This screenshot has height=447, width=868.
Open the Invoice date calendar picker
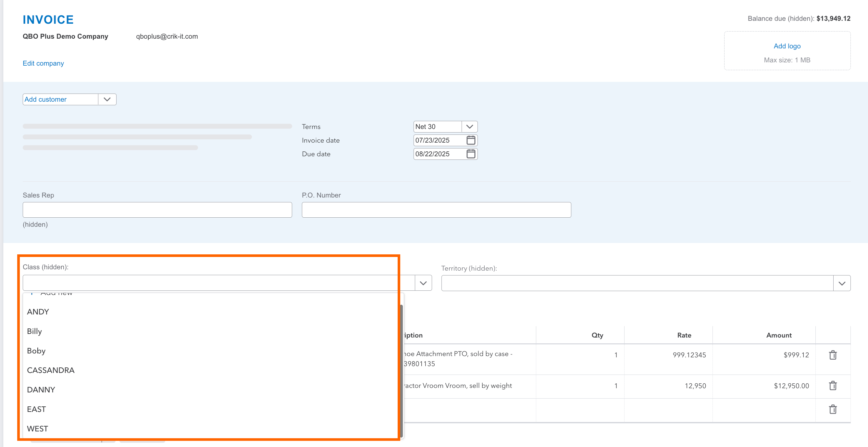pos(470,140)
